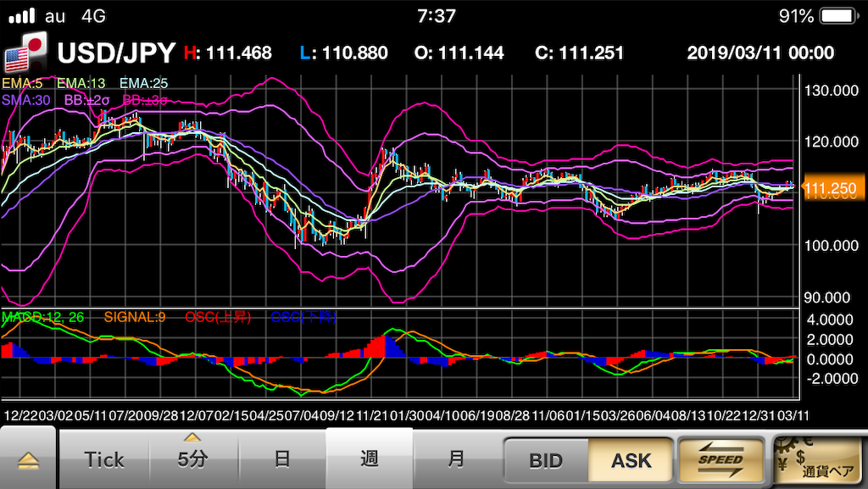This screenshot has width=868, height=489.
Task: Select the 日 daily timeframe
Action: [281, 459]
